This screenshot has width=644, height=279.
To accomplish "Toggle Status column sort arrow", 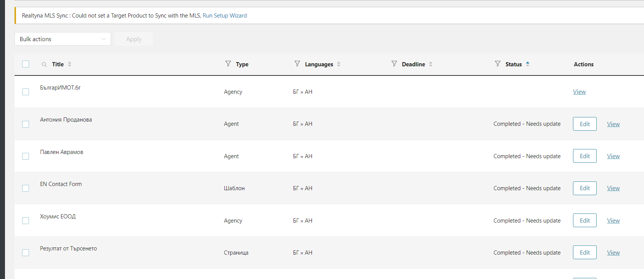I will tap(528, 64).
